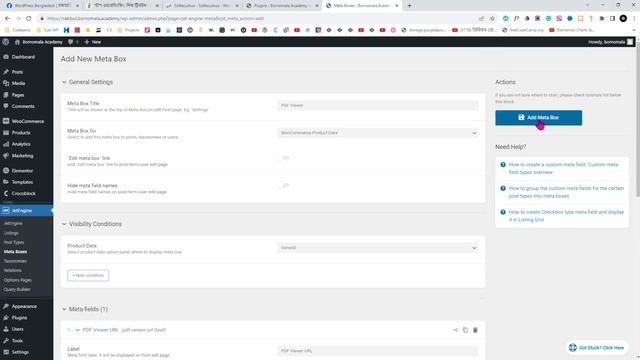The image size is (640, 360).
Task: Go back in browser history
Action: 7,18
